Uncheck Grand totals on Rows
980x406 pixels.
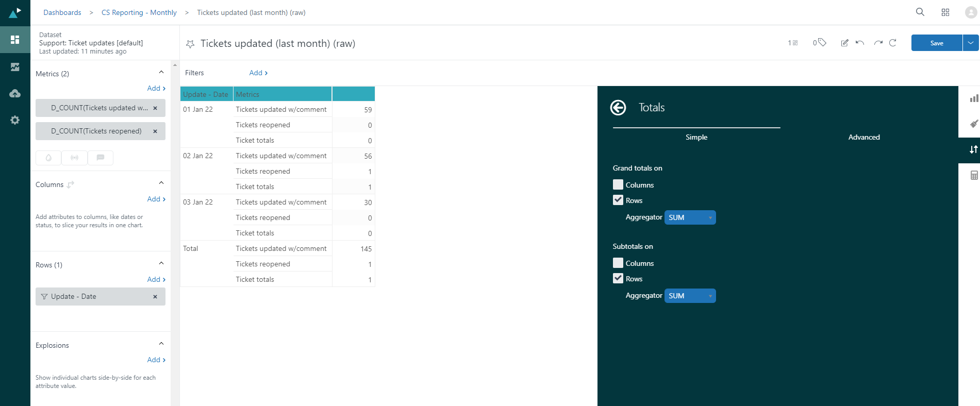tap(618, 200)
